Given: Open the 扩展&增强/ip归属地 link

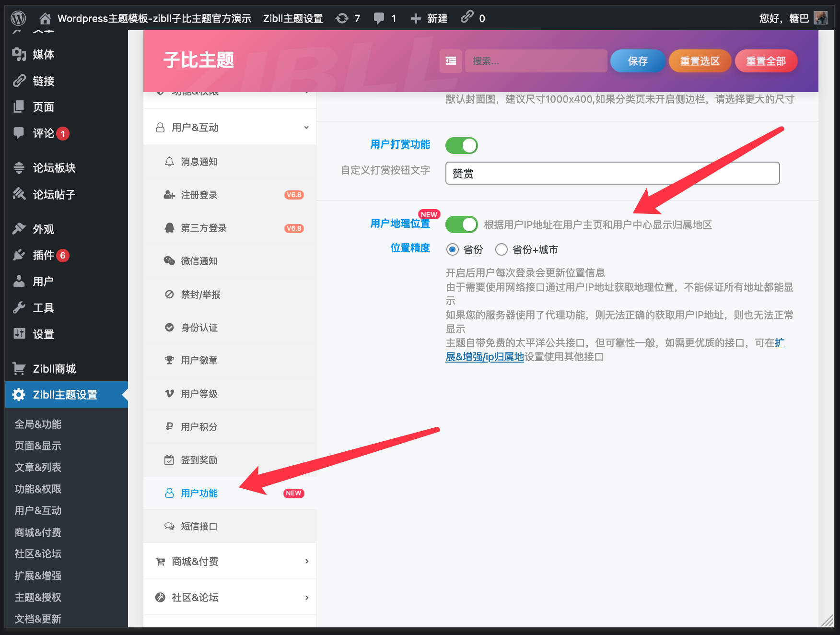Looking at the screenshot, I should pyautogui.click(x=484, y=357).
